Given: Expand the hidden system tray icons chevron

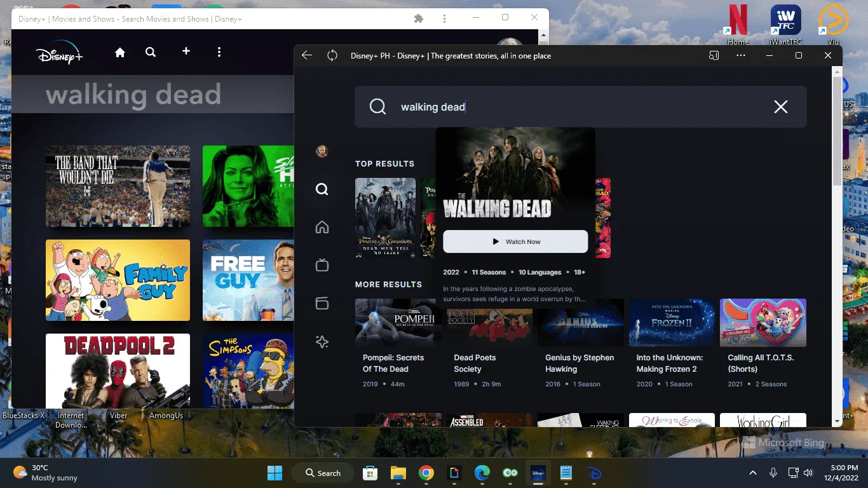Looking at the screenshot, I should pyautogui.click(x=753, y=473).
